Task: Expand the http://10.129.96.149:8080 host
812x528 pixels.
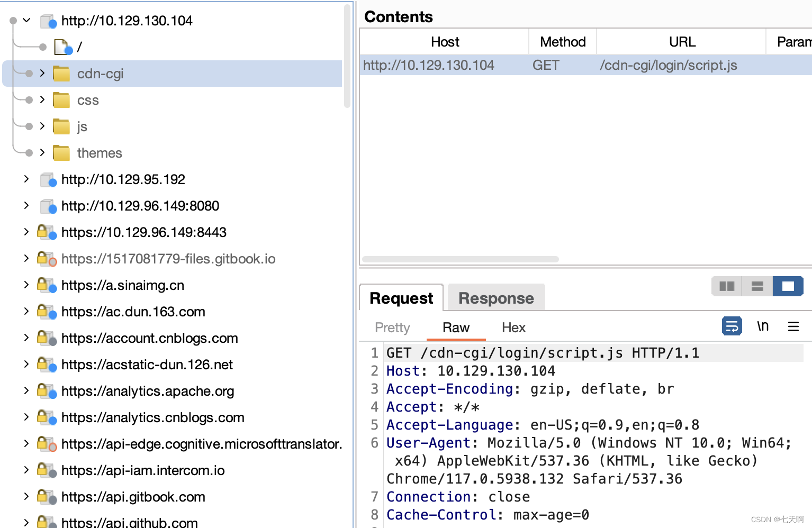Action: [26, 205]
